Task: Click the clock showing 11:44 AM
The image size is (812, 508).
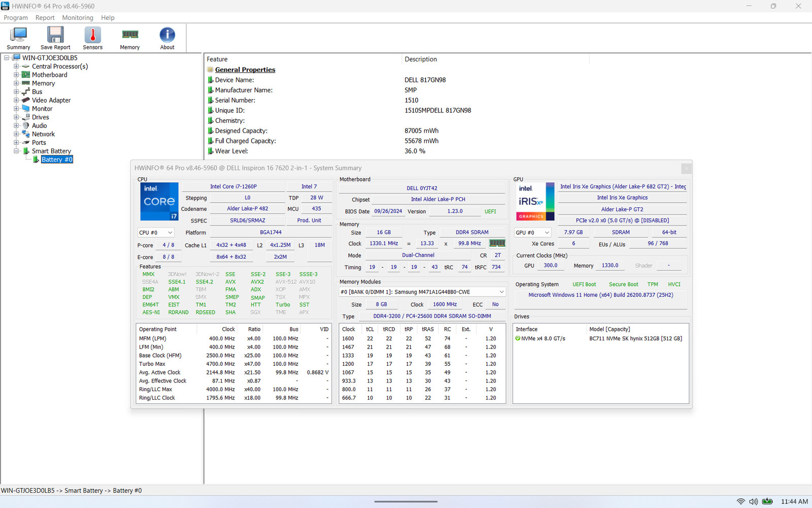Action: pyautogui.click(x=794, y=501)
